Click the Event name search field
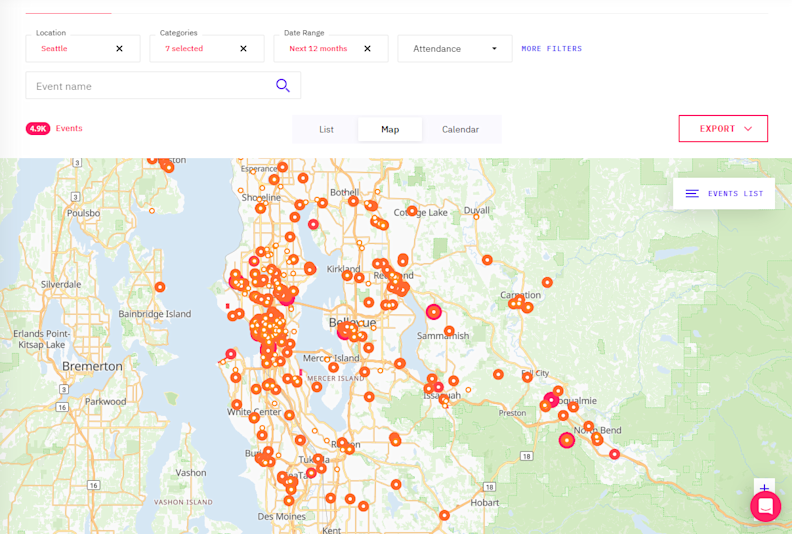792x534 pixels. [x=150, y=86]
